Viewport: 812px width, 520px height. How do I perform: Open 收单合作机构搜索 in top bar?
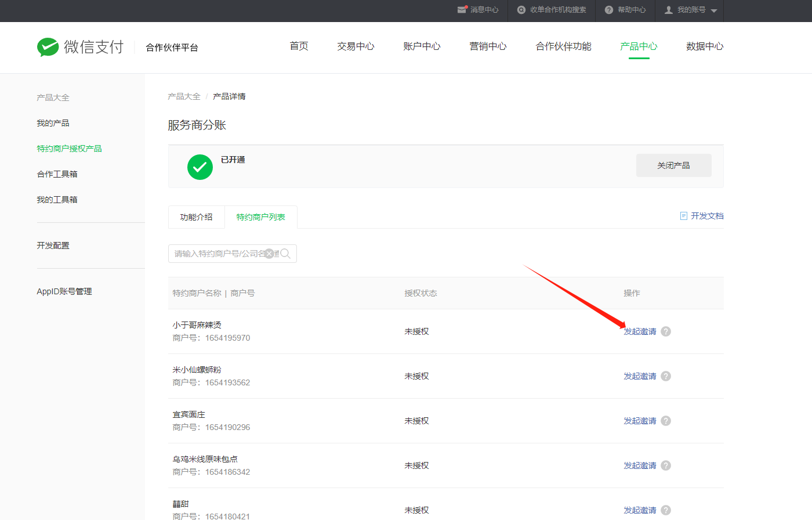click(552, 10)
